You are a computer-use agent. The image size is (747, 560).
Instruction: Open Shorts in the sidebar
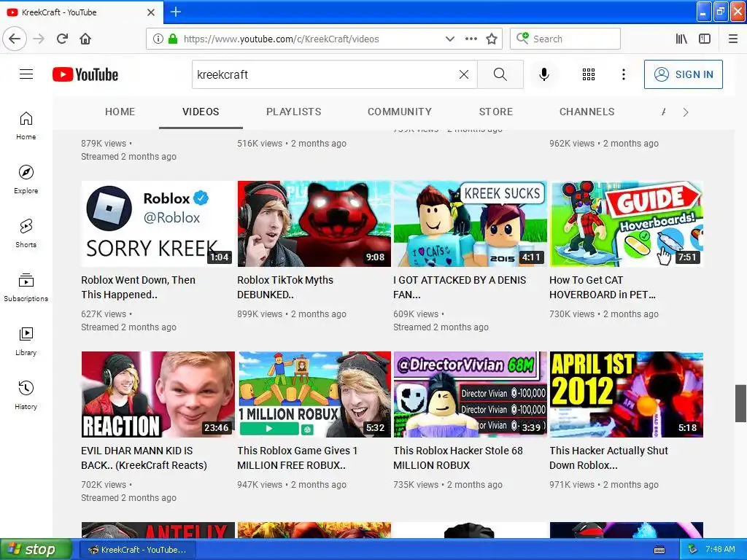(x=26, y=234)
